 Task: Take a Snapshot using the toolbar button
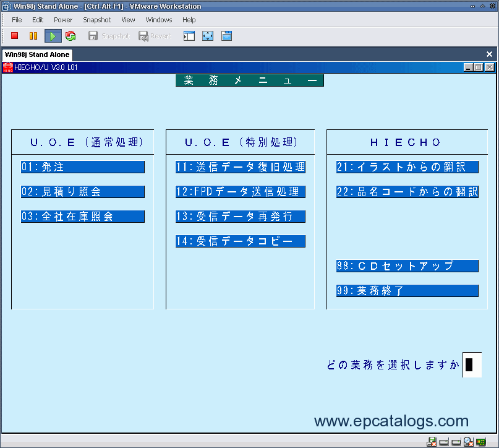(109, 36)
